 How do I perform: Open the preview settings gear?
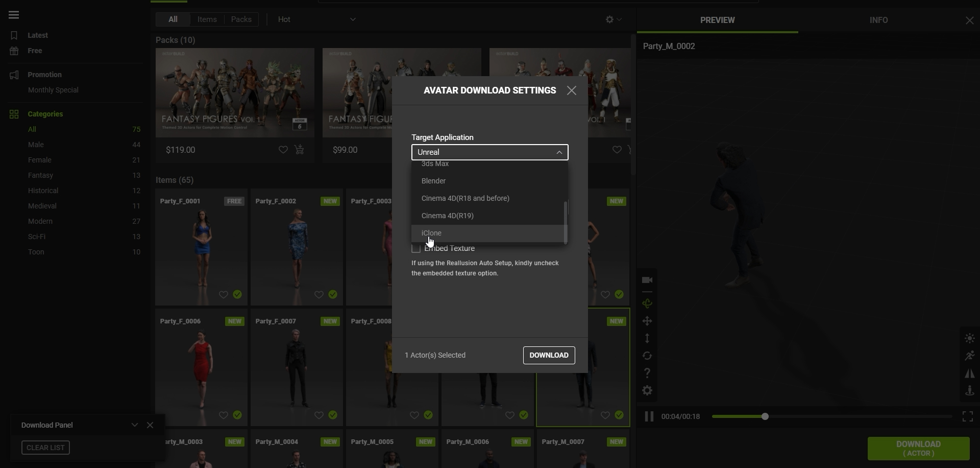click(647, 390)
